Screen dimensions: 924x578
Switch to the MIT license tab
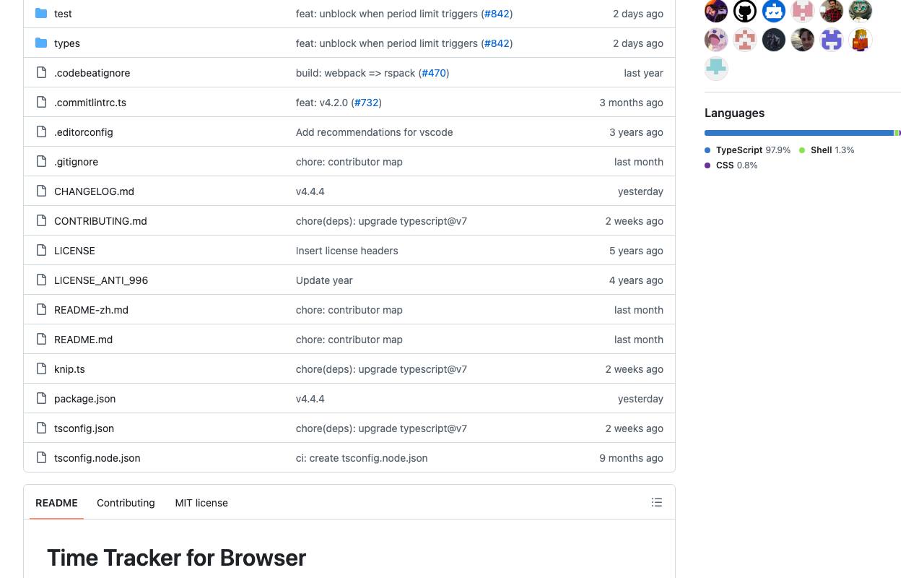pos(201,503)
